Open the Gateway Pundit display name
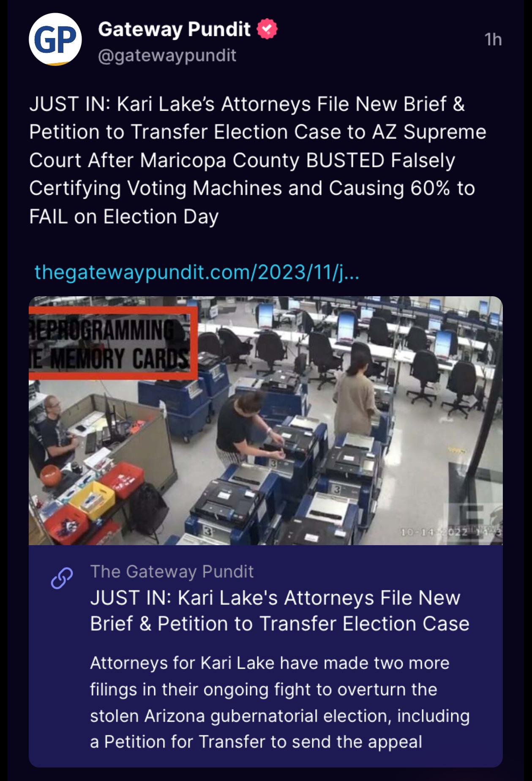This screenshot has height=781, width=532. pyautogui.click(x=174, y=29)
